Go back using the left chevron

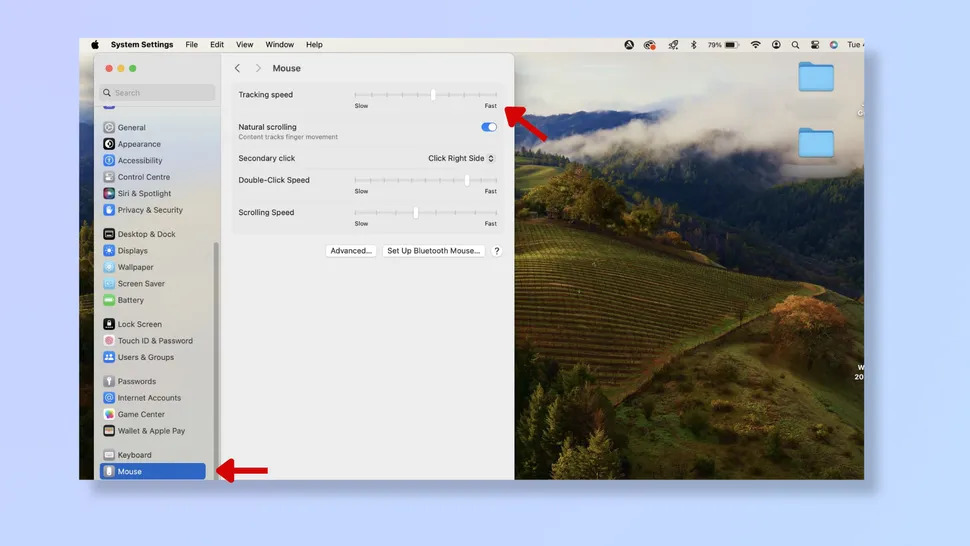click(x=237, y=69)
